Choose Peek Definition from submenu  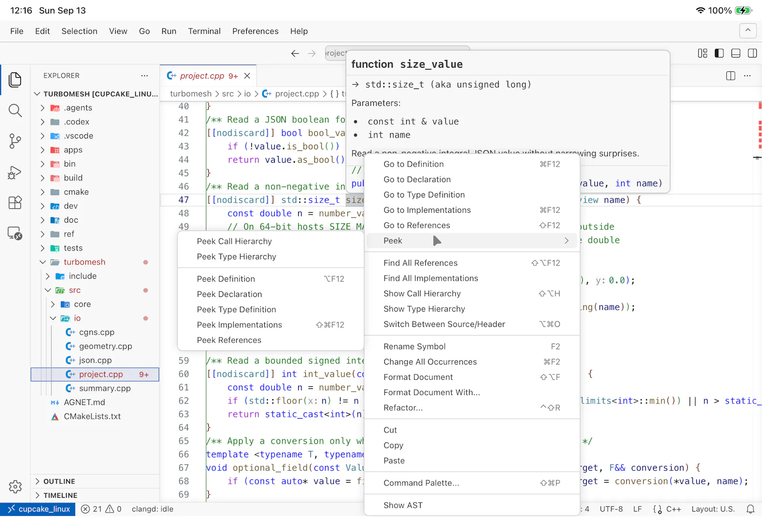pyautogui.click(x=271, y=279)
